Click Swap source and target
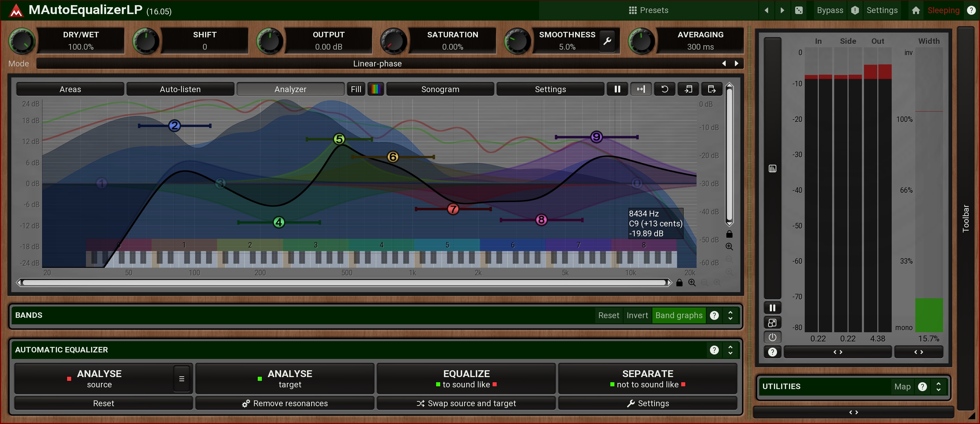This screenshot has height=424, width=980. (x=466, y=403)
